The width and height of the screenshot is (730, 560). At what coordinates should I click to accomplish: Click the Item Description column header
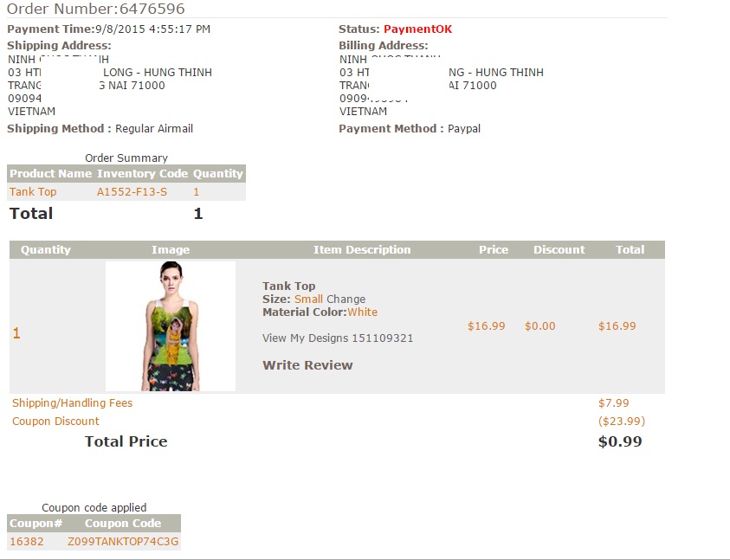pyautogui.click(x=362, y=250)
